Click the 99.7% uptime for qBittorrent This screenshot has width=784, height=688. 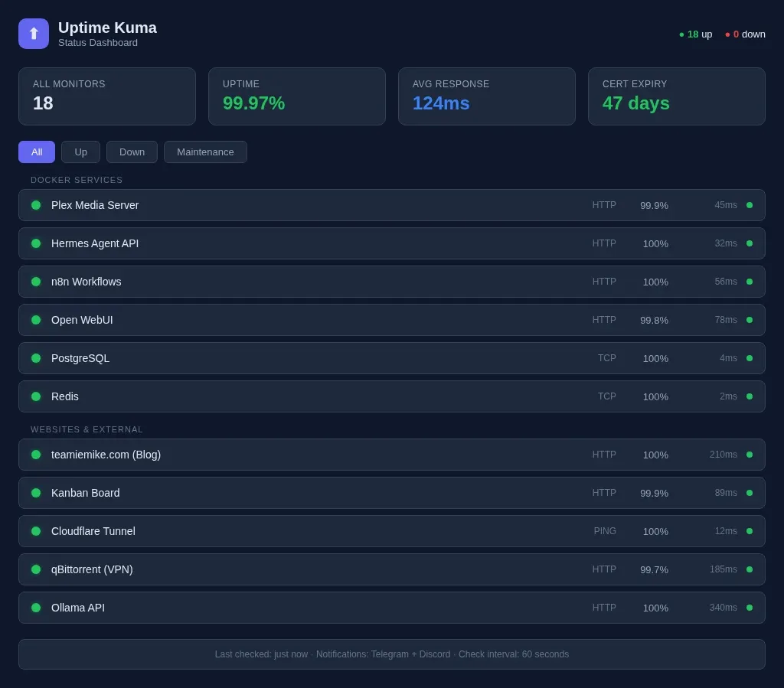(654, 569)
